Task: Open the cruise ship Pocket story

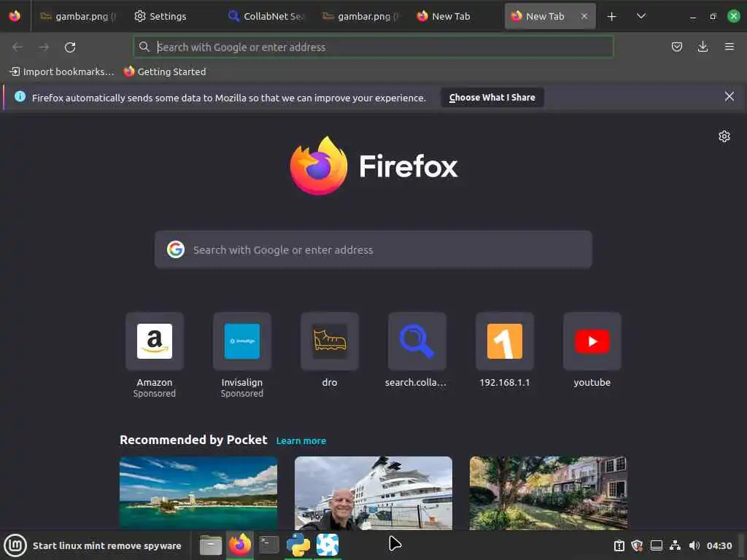Action: coord(373,493)
